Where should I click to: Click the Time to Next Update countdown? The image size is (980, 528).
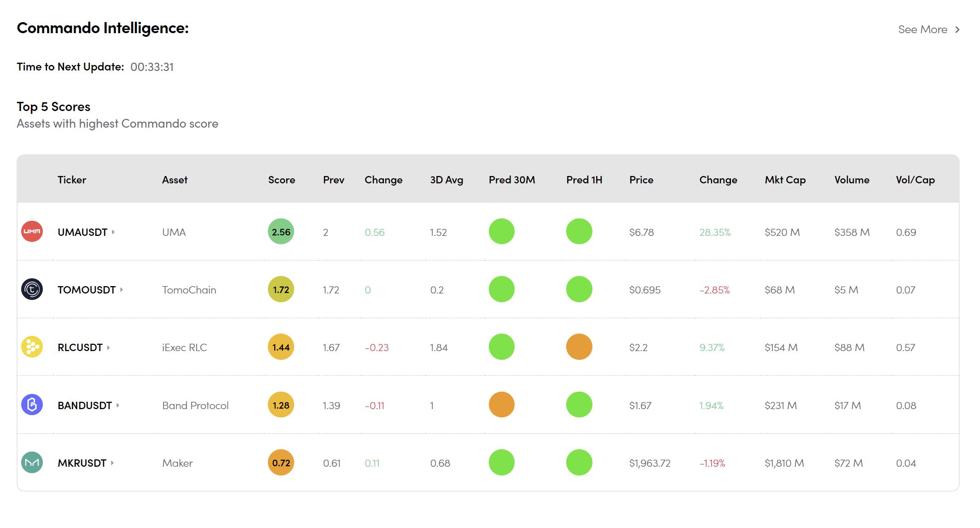tap(152, 67)
